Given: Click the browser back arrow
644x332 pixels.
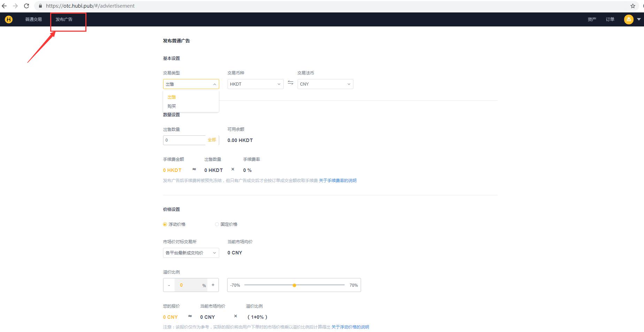Looking at the screenshot, I should (x=4, y=6).
